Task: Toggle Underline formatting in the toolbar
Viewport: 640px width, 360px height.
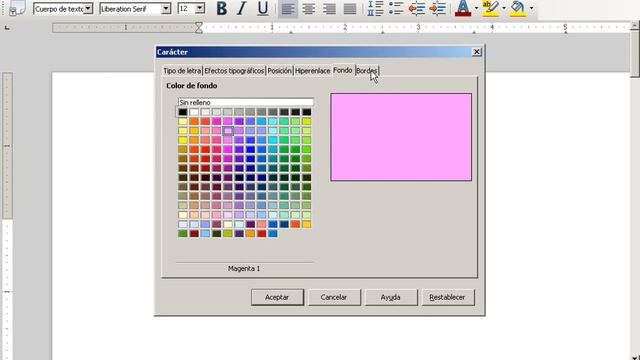Action: click(x=263, y=8)
